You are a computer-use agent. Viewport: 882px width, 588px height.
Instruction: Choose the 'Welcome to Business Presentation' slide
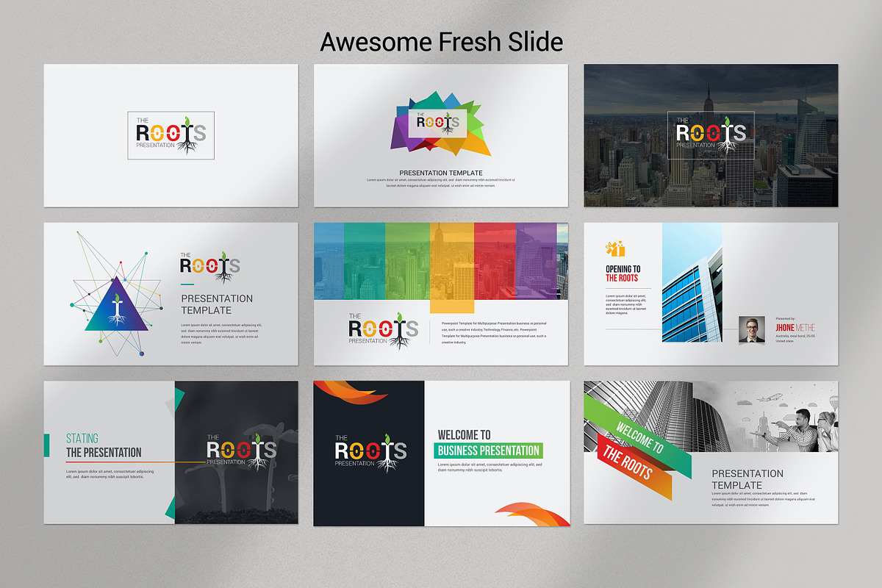tap(441, 452)
